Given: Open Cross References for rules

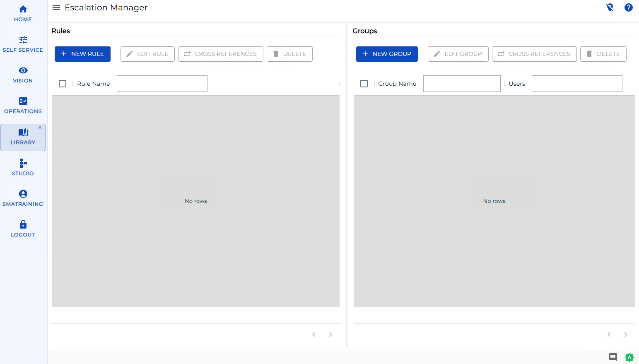Looking at the screenshot, I should 221,54.
